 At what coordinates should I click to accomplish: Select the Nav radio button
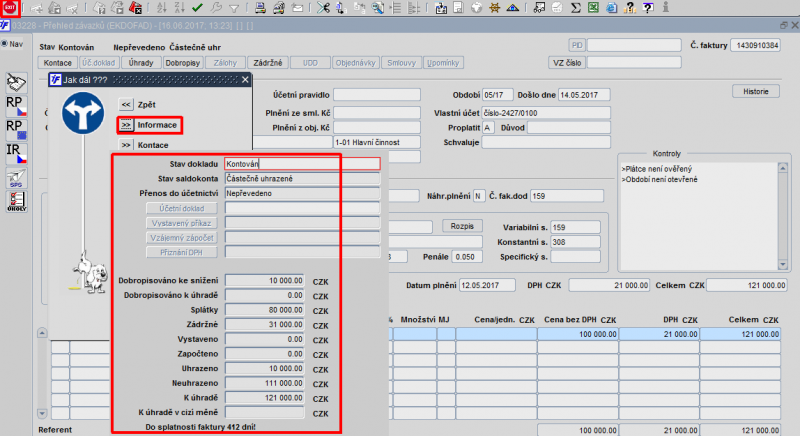tap(4, 44)
